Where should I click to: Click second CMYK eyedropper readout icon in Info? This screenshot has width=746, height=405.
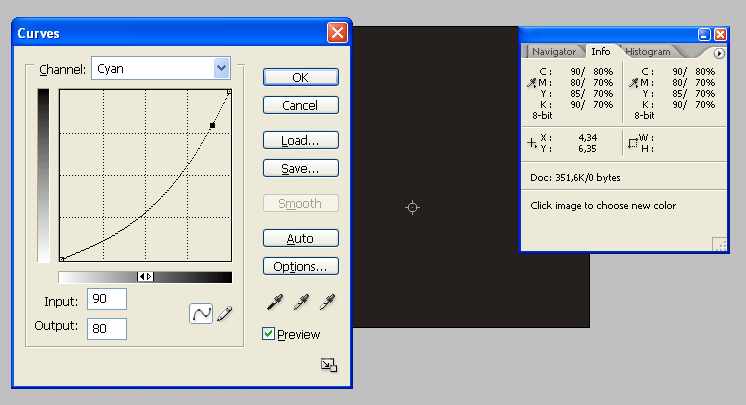[633, 83]
